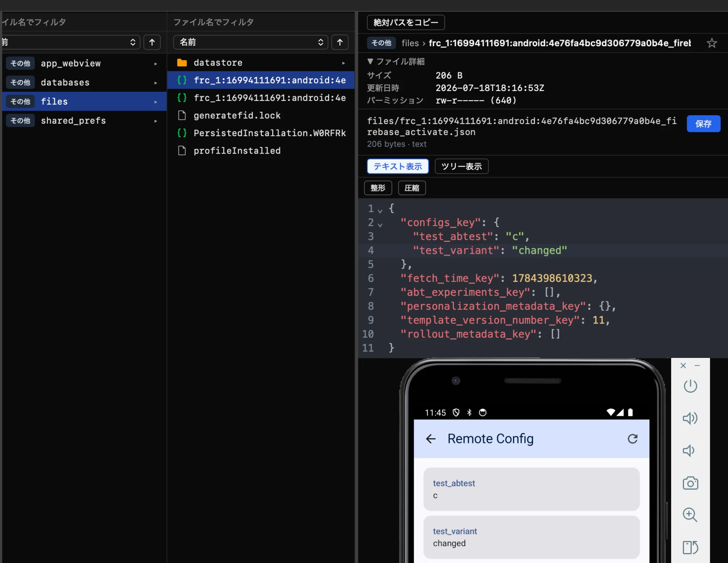Click 絶対パスをコピー button
Image resolution: width=728 pixels, height=563 pixels.
[x=406, y=22]
